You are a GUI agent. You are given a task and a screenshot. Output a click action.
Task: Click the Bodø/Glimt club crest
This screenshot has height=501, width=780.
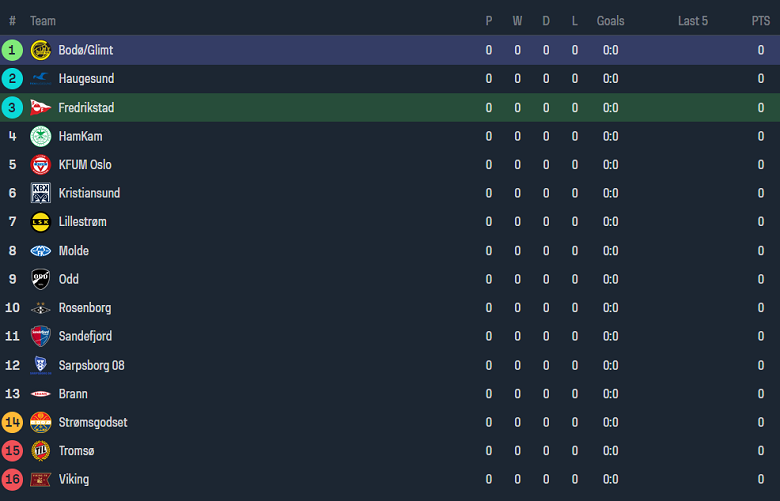click(x=41, y=50)
